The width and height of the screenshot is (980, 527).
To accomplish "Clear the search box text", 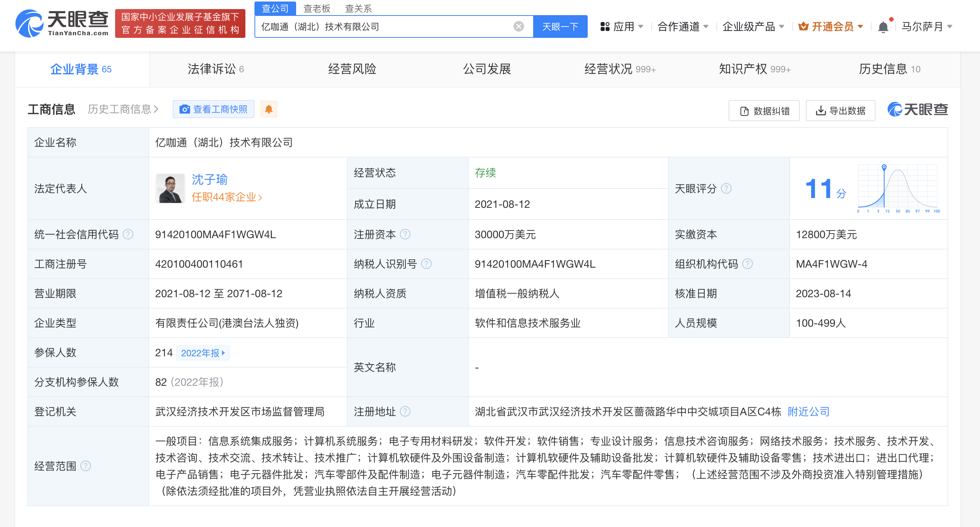I will tap(518, 26).
